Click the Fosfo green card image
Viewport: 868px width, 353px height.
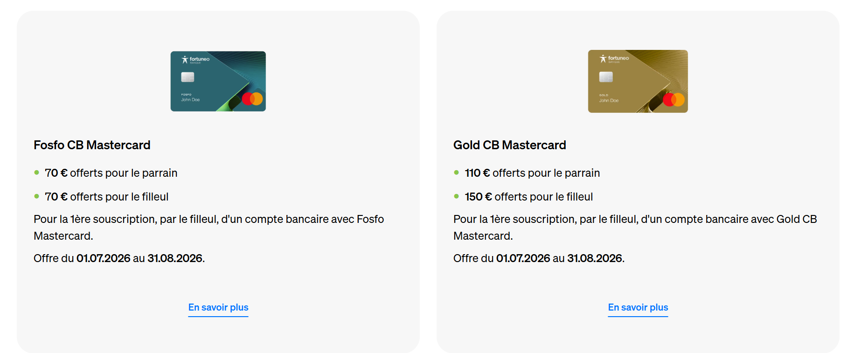coord(218,81)
